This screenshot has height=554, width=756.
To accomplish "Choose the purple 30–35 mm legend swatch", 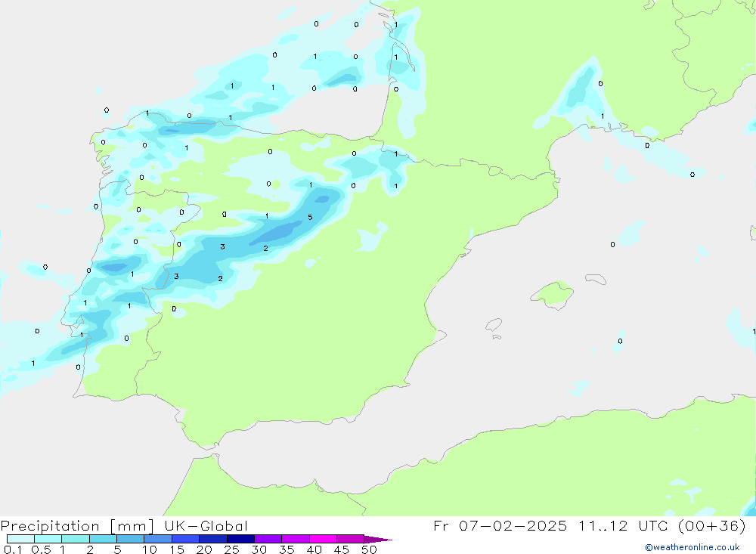I will (268, 539).
